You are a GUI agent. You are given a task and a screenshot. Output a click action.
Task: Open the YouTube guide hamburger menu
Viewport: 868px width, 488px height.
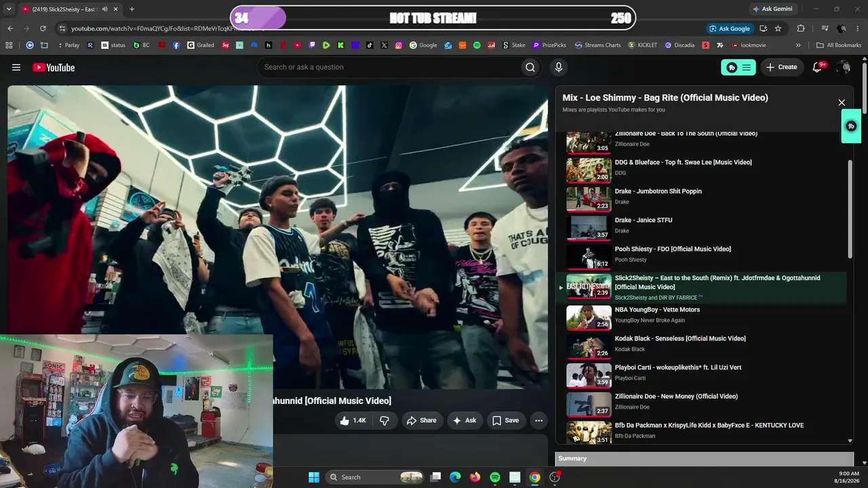[16, 67]
